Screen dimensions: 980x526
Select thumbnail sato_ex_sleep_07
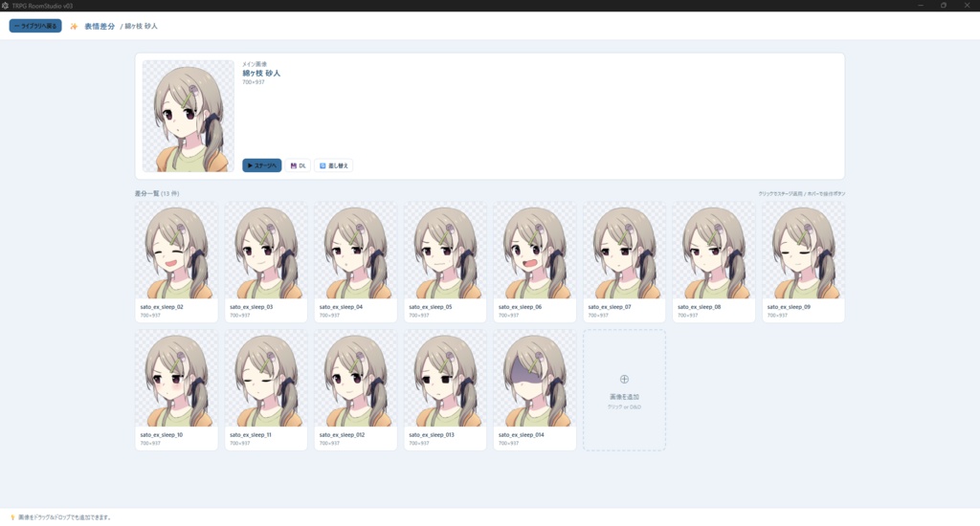pos(624,251)
